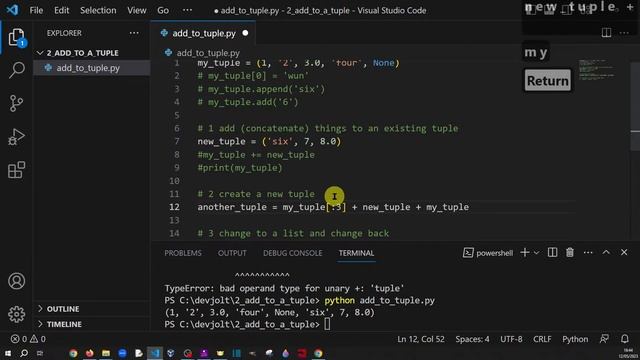The width and height of the screenshot is (640, 360).
Task: Open terminal panel more actions ellipsis
Action: pos(588,253)
